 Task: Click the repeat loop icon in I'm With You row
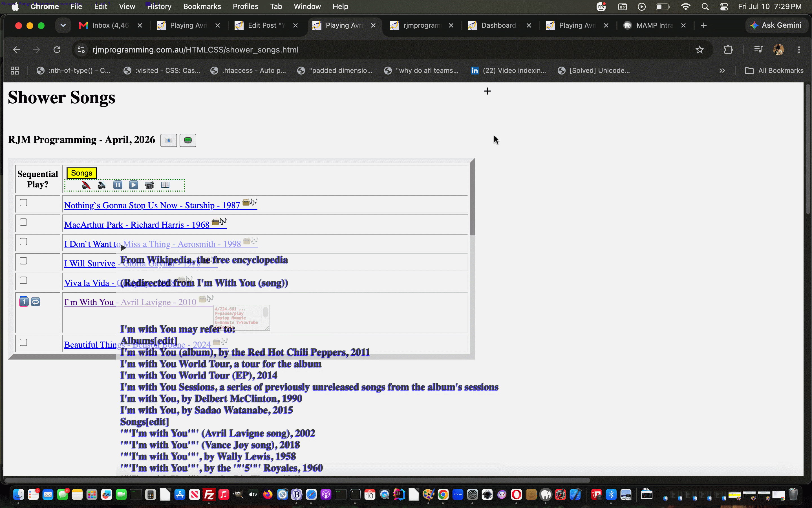click(x=36, y=302)
